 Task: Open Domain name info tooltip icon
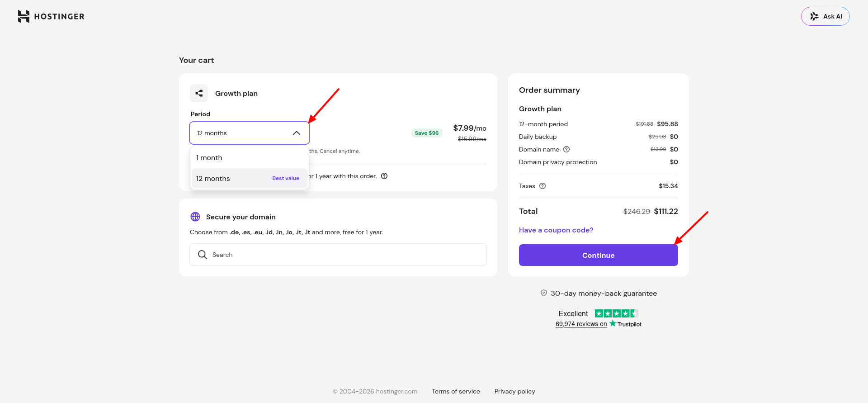[x=566, y=149]
